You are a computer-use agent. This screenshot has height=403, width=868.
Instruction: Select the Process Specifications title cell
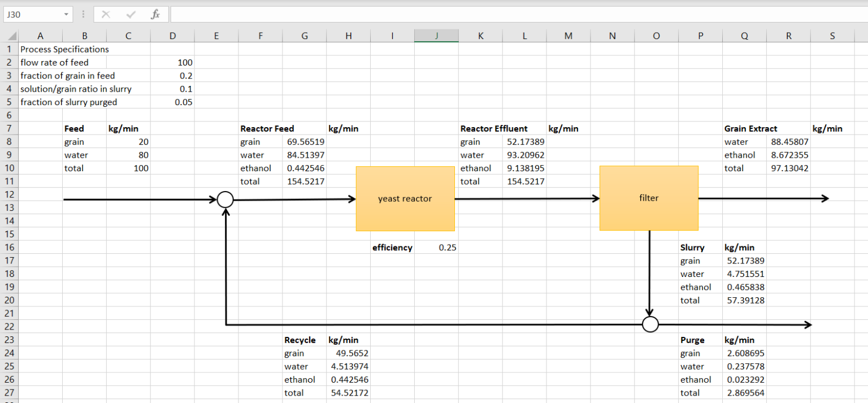click(x=64, y=49)
